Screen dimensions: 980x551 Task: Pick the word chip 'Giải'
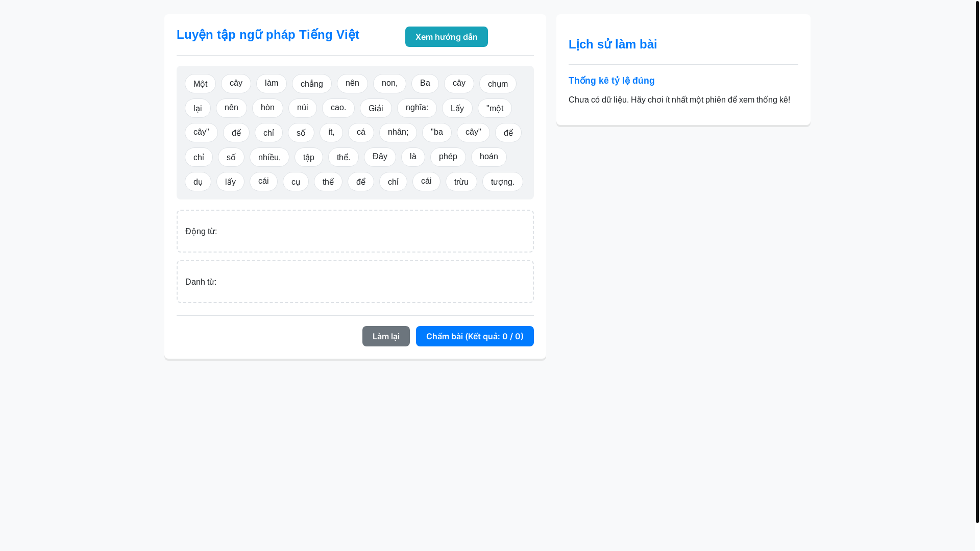tap(376, 108)
